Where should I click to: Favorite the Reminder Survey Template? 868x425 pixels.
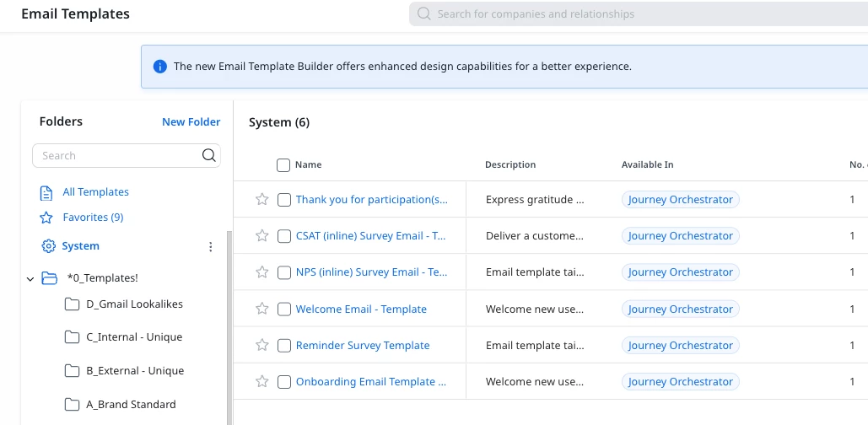click(262, 345)
